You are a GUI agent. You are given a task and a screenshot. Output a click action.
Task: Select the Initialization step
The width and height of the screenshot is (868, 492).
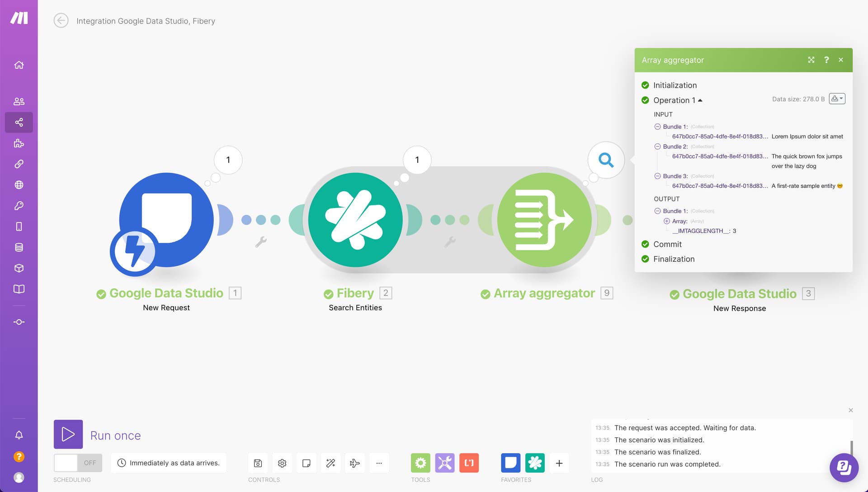click(x=675, y=85)
